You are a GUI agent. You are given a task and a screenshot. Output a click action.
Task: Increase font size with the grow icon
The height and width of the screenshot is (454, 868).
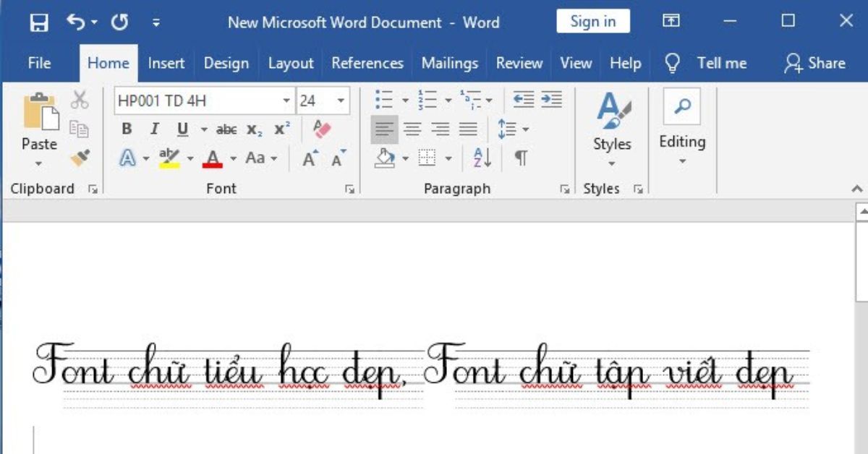point(310,158)
